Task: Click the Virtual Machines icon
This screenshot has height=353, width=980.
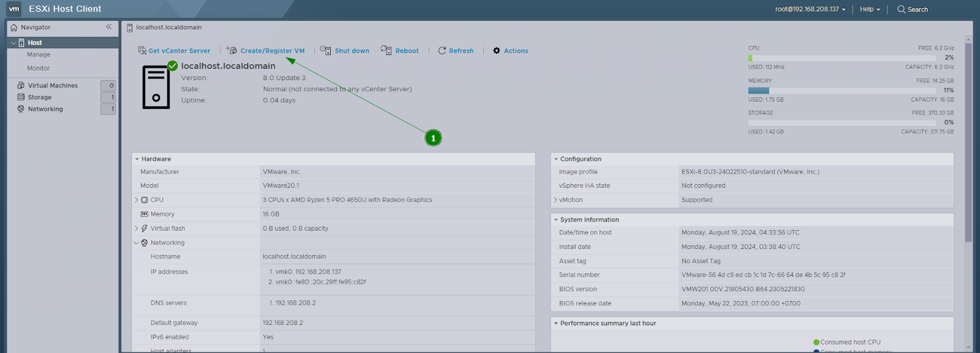Action: (x=21, y=86)
